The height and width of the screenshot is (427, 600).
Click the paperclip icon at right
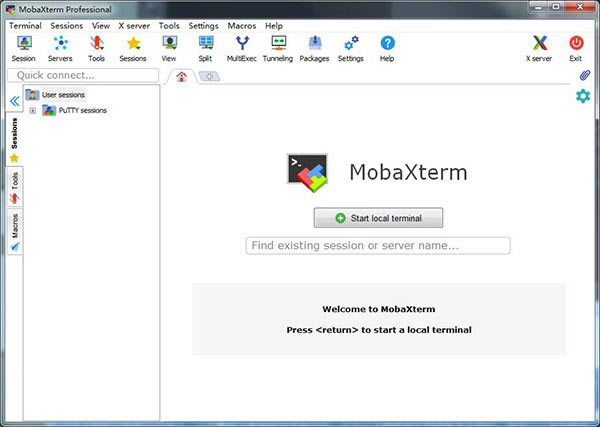(x=584, y=75)
